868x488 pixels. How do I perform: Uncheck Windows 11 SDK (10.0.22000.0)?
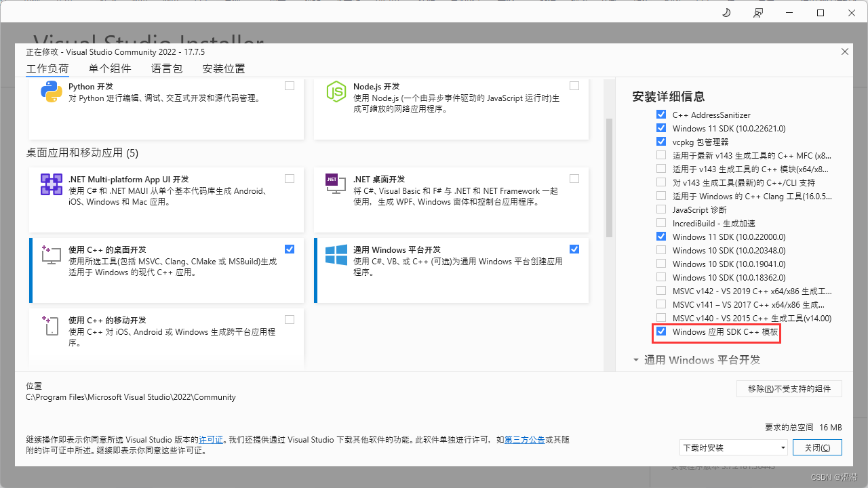(661, 237)
